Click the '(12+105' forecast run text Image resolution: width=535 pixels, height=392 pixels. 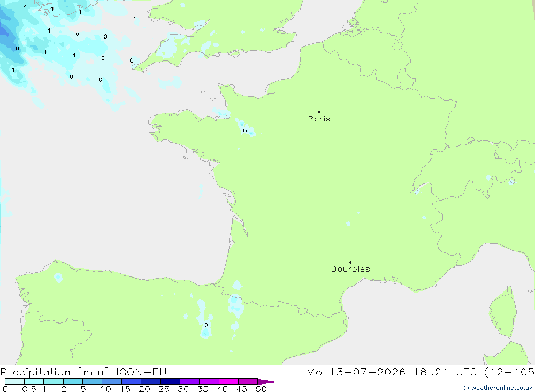coord(509,372)
